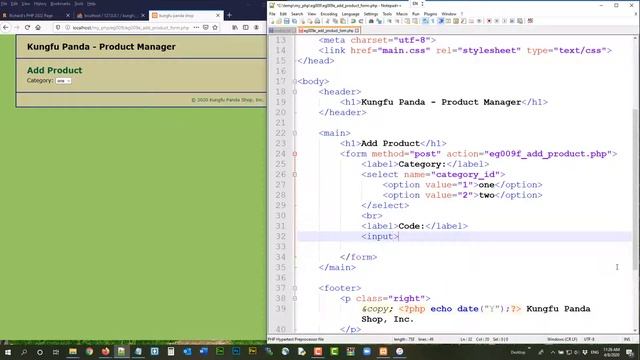Collapse the main fold on line 22

[295, 133]
